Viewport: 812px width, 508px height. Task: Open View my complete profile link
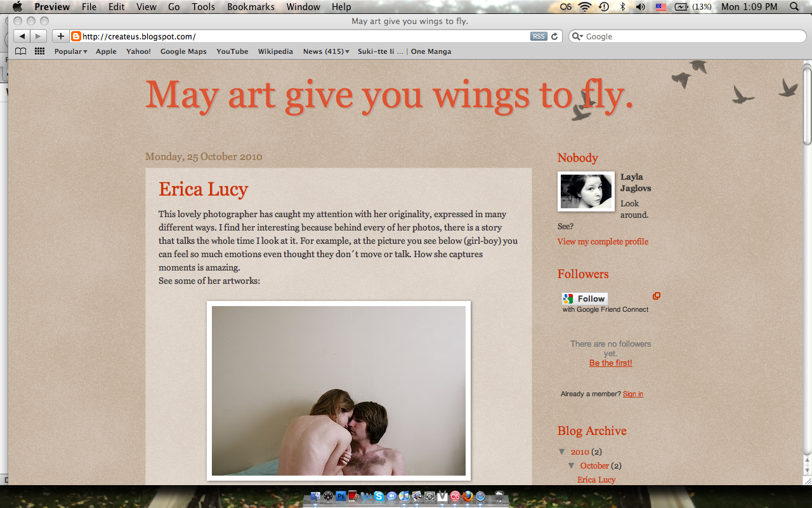603,241
